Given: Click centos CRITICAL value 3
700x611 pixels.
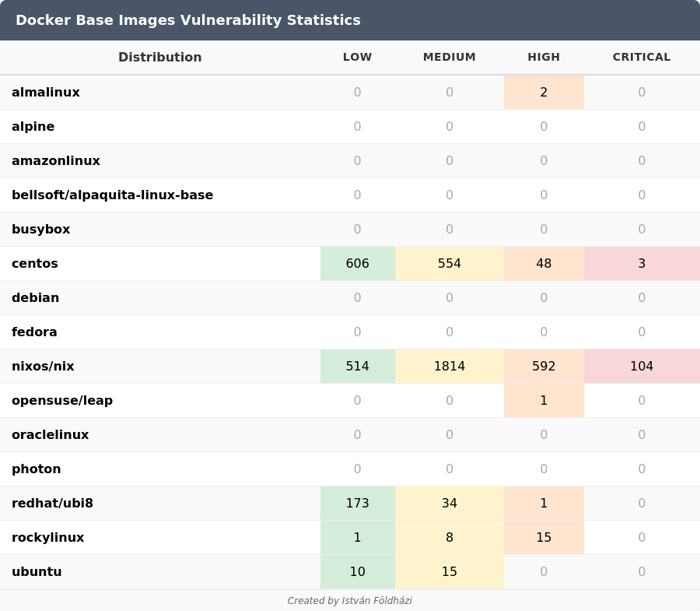Looking at the screenshot, I should pos(642,264).
